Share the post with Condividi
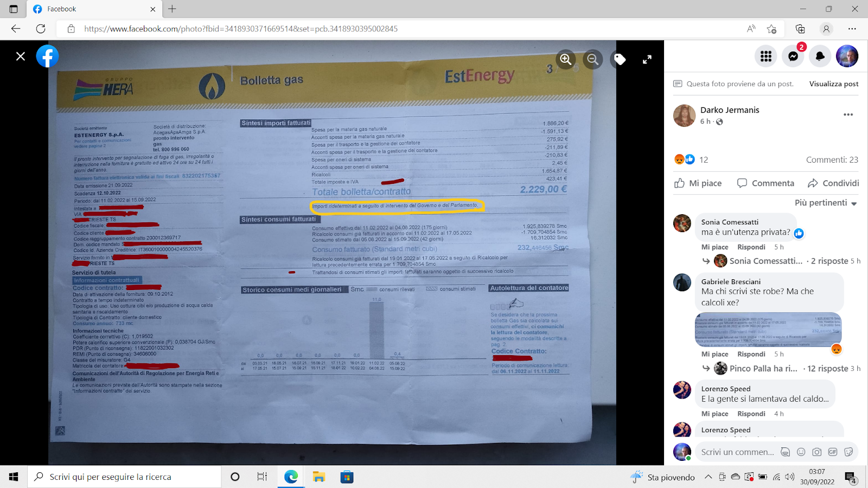This screenshot has height=488, width=868. click(x=833, y=183)
